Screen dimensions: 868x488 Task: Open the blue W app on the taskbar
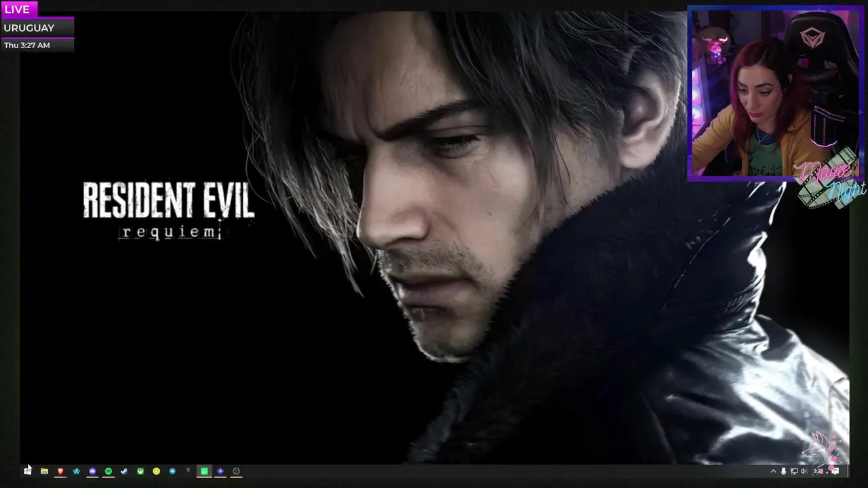click(77, 471)
